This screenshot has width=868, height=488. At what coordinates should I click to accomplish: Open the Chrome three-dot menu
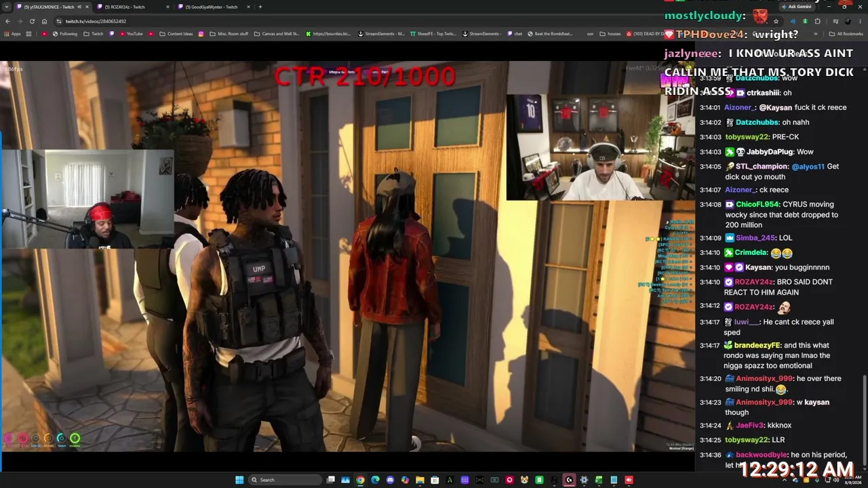pos(860,21)
